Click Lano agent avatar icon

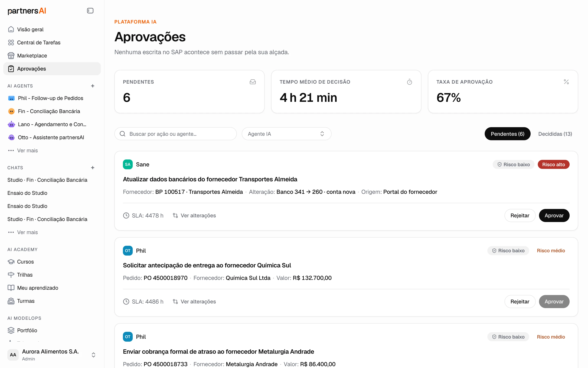coord(11,124)
